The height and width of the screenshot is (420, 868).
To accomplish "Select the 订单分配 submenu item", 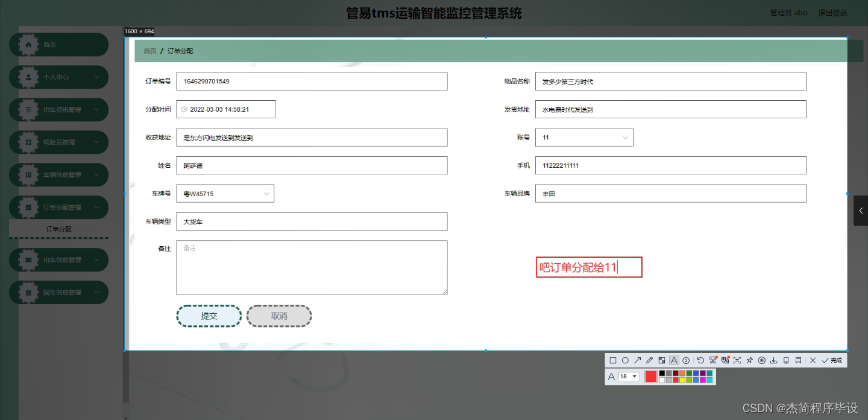I will (58, 229).
